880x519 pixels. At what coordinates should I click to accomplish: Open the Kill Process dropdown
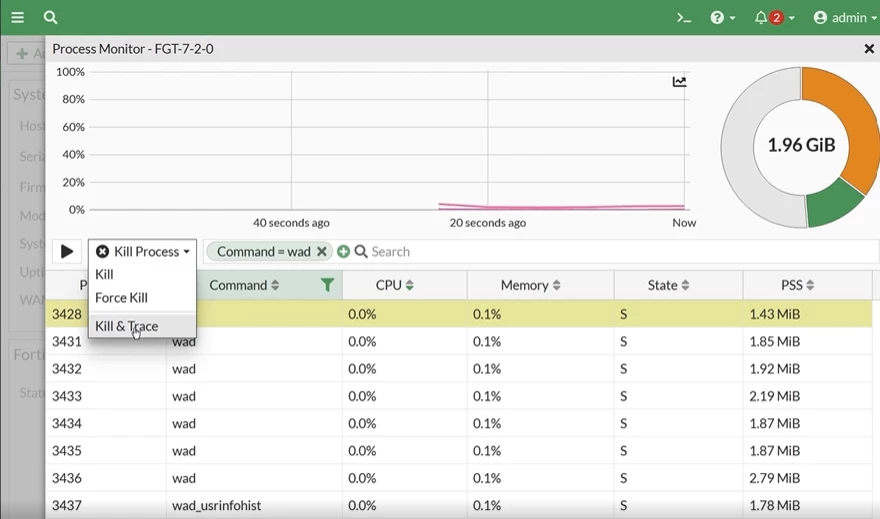click(143, 251)
